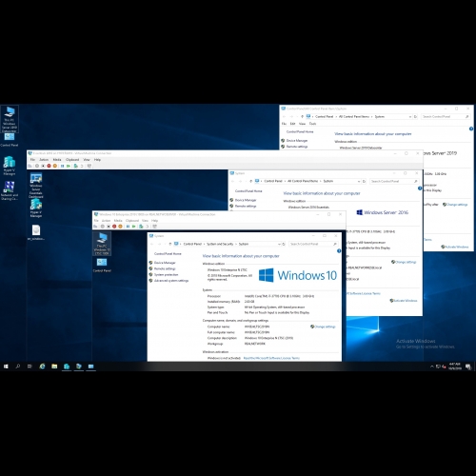Open Internet Explorer from taskbar
This screenshot has height=476, width=476.
point(42,367)
